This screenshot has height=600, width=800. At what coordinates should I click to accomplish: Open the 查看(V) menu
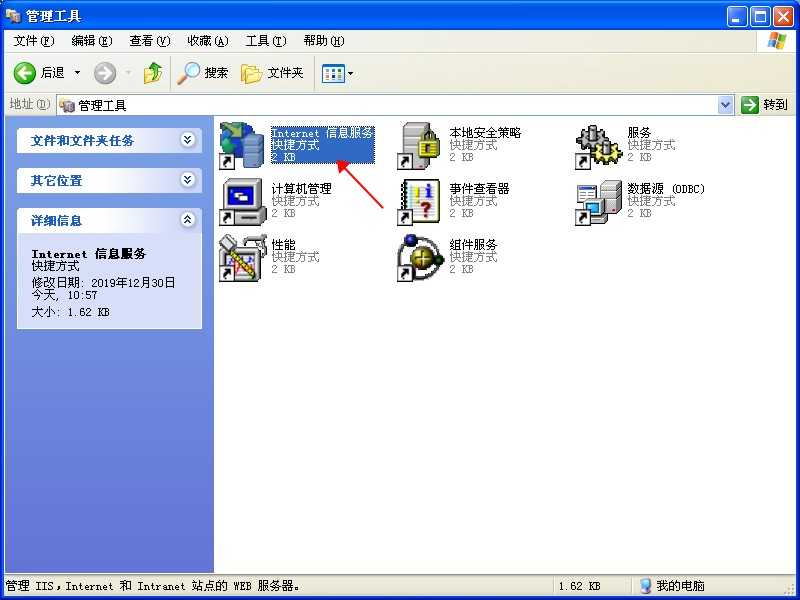[149, 41]
